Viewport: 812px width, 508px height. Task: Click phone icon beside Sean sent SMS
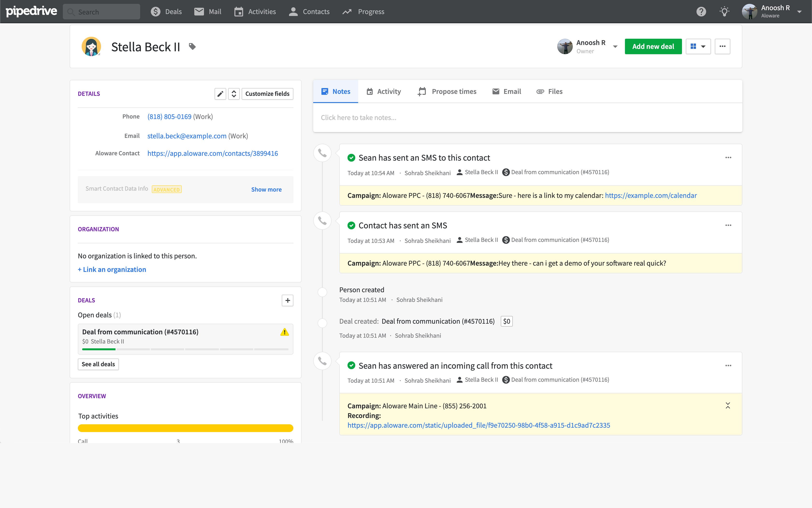point(322,153)
